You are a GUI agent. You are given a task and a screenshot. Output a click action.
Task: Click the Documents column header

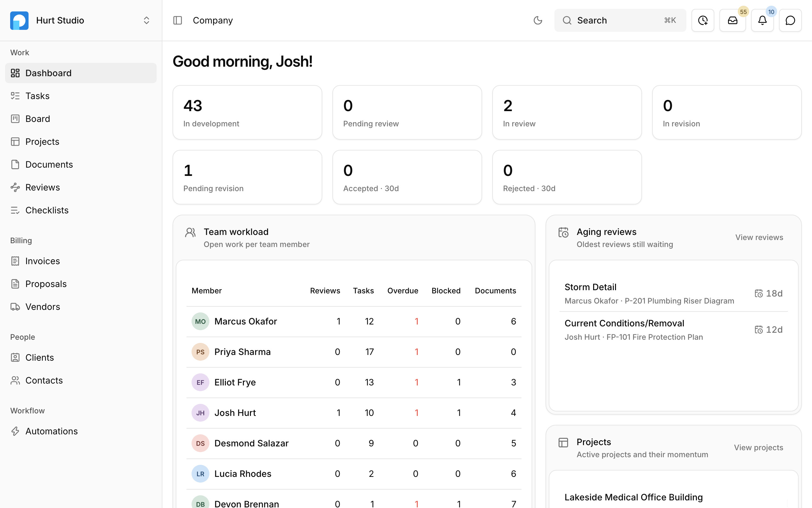tap(495, 291)
